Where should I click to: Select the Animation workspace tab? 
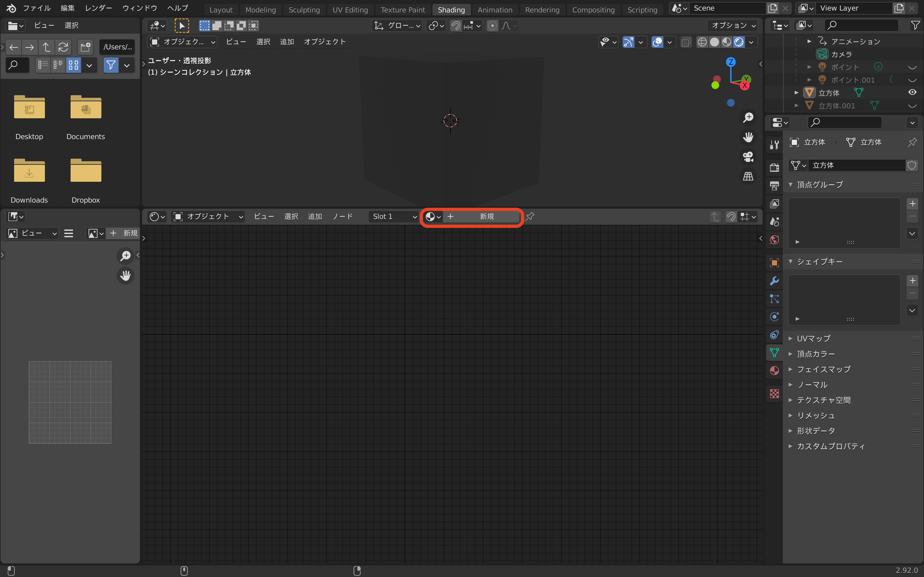495,9
